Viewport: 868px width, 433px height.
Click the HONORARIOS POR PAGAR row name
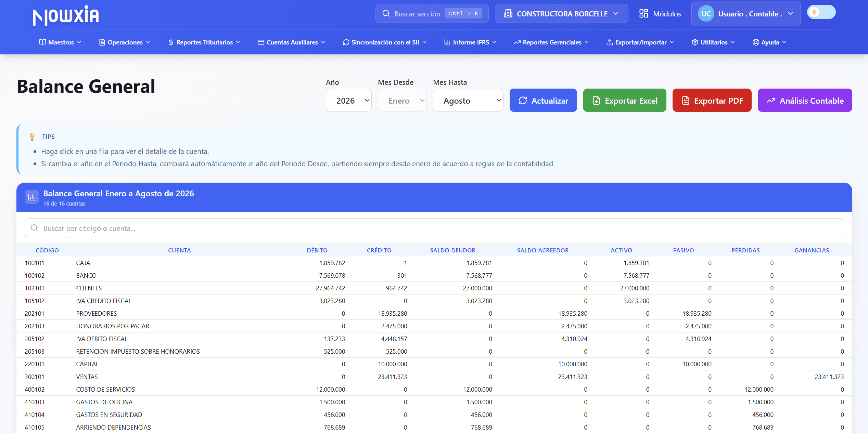point(113,326)
